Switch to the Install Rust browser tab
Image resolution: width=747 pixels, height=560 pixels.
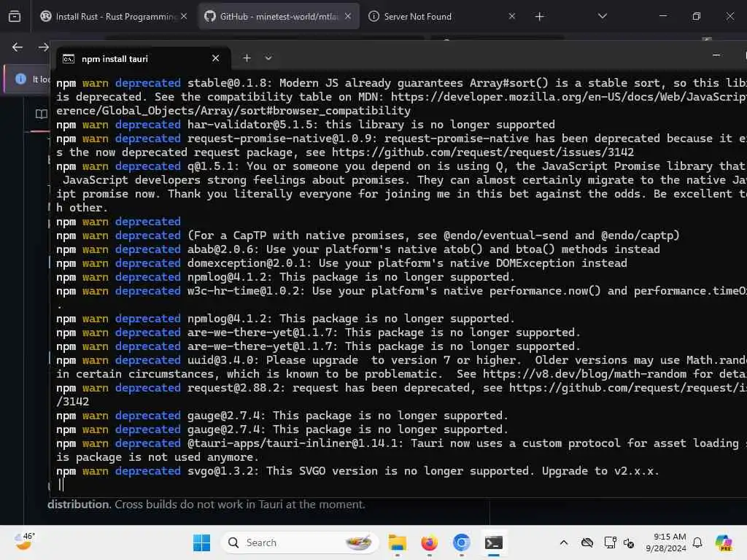pyautogui.click(x=115, y=16)
